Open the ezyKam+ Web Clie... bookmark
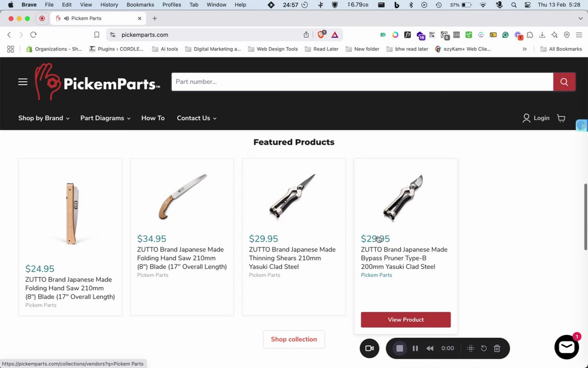 click(x=463, y=49)
